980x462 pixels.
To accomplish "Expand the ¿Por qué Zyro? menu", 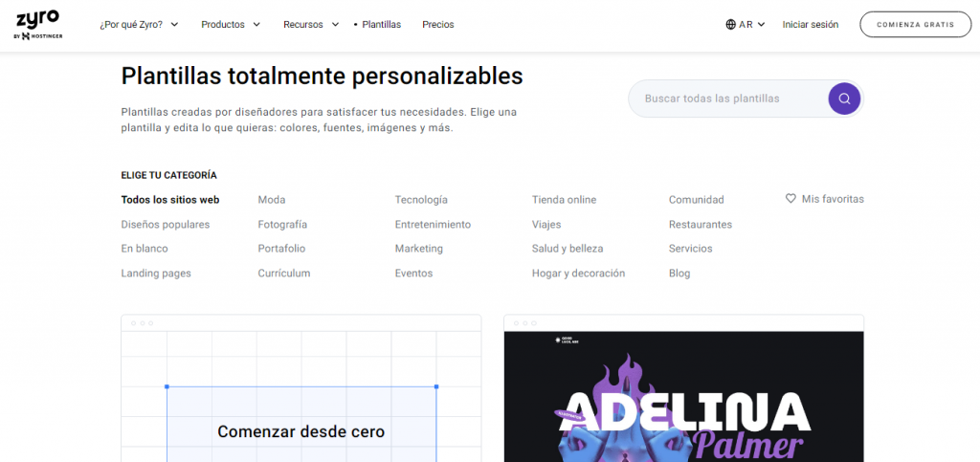I will pyautogui.click(x=140, y=24).
